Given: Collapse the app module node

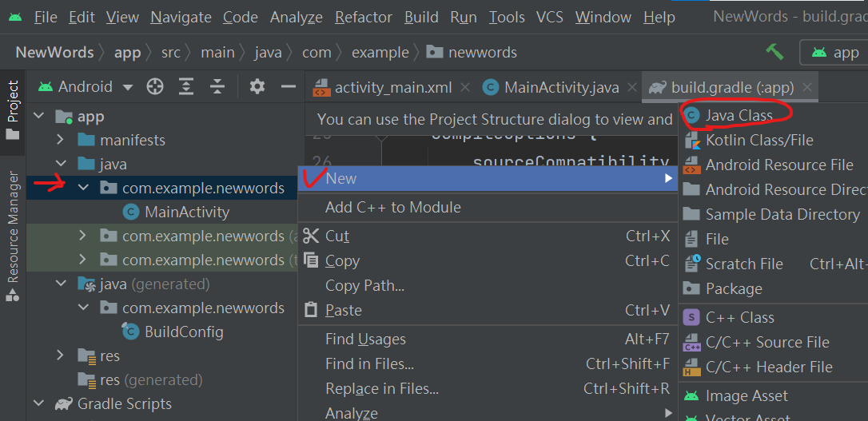Looking at the screenshot, I should (38, 116).
